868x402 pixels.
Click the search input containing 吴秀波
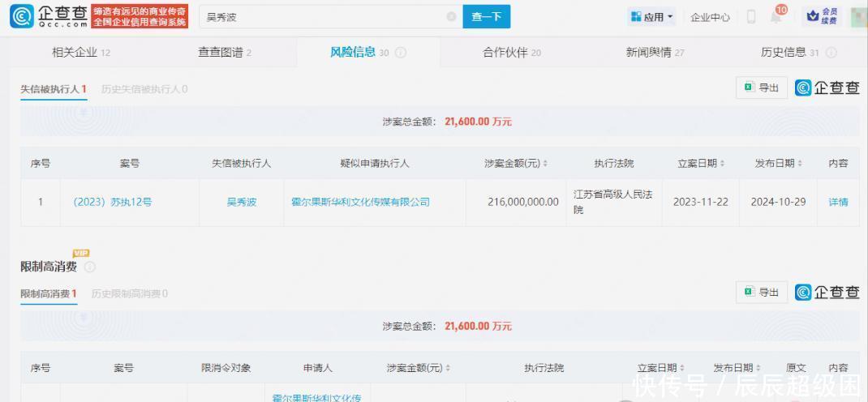(324, 17)
